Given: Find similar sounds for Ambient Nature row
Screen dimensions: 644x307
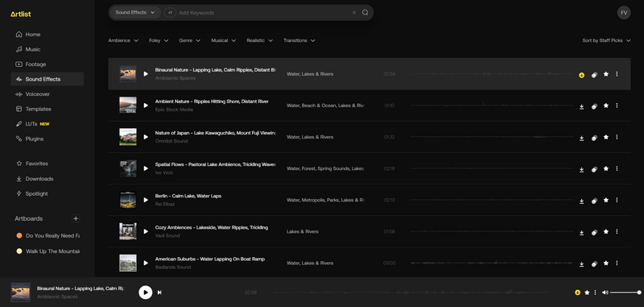Looking at the screenshot, I should coord(594,106).
